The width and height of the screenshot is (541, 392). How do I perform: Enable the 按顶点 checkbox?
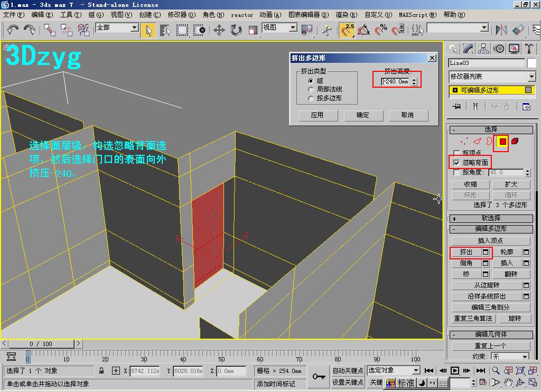coord(456,153)
